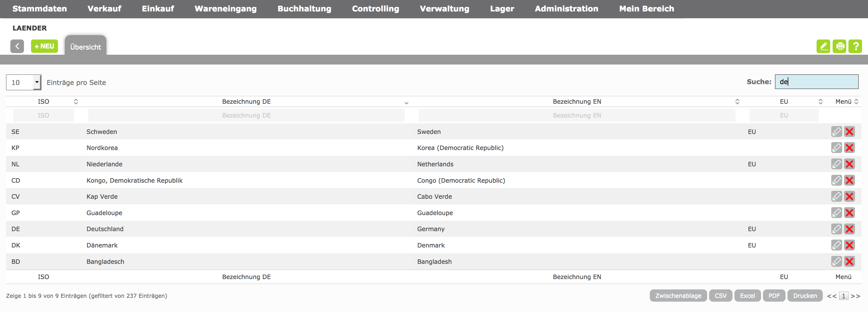Click the green printer icon
This screenshot has width=868, height=312.
point(839,46)
